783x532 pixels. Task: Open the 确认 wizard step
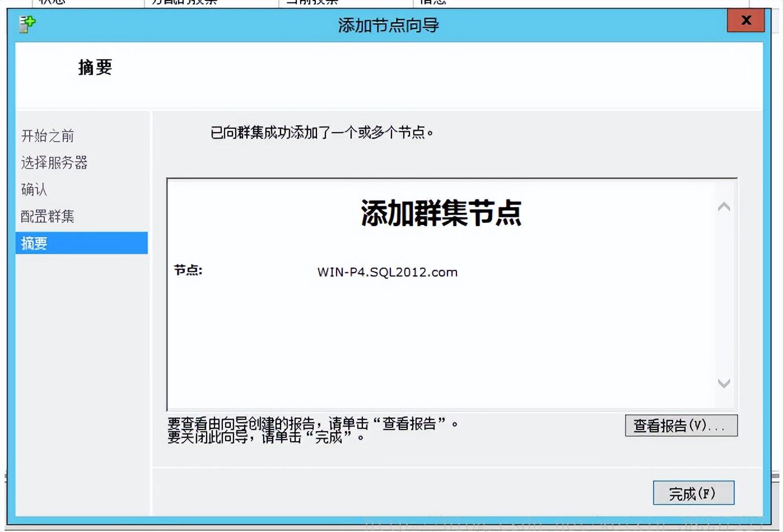click(x=34, y=190)
